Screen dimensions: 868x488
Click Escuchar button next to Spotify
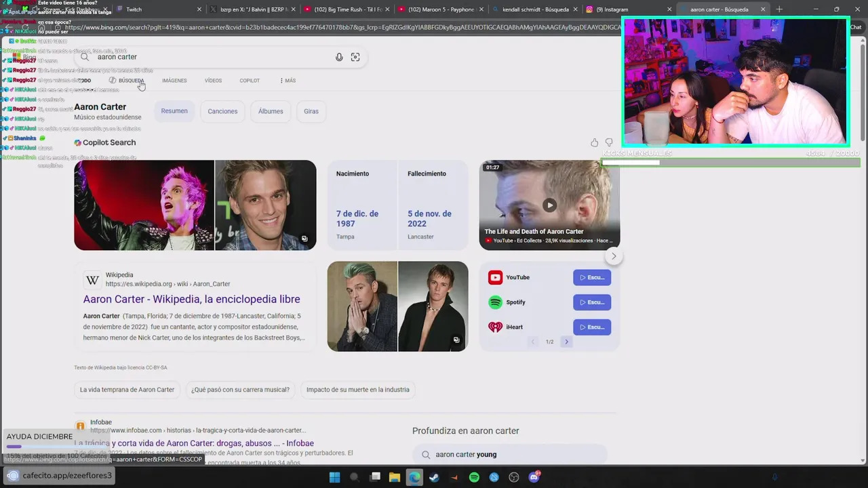[x=592, y=302]
